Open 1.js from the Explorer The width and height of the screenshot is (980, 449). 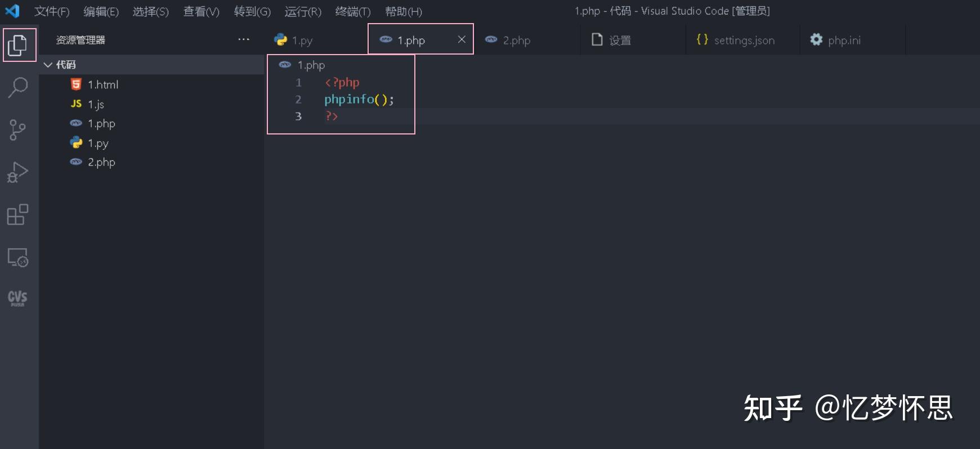tap(97, 104)
